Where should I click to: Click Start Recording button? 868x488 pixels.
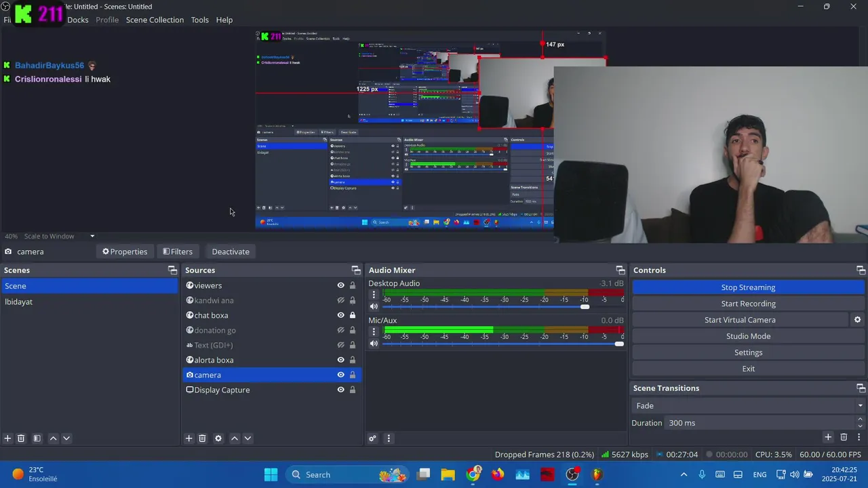(748, 304)
